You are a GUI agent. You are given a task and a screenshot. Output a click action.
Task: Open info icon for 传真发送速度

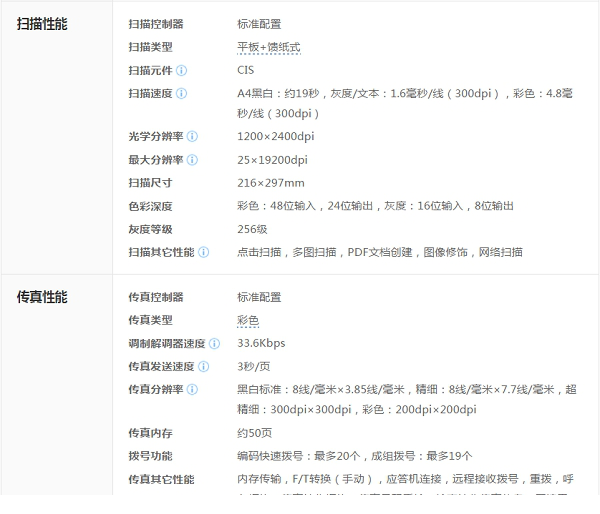click(x=204, y=367)
